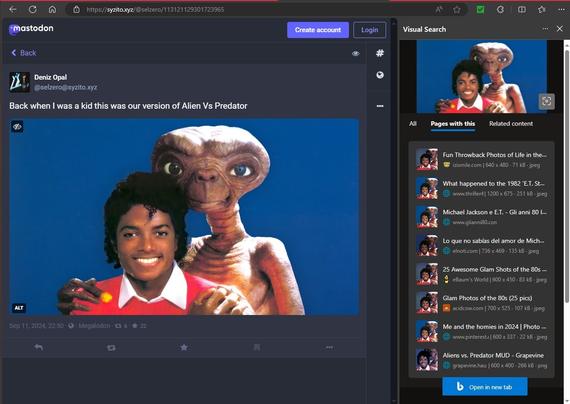This screenshot has height=404, width=570.
Task: Select the Pages with this tab
Action: coord(453,124)
